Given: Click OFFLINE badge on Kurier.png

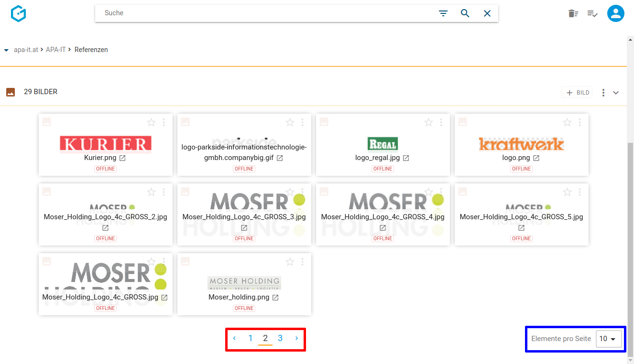Looking at the screenshot, I should [x=106, y=169].
